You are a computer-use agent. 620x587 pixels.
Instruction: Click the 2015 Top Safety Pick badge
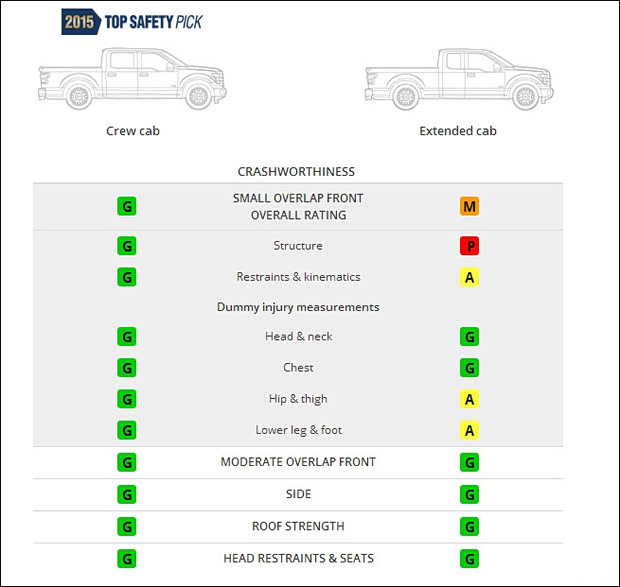pos(132,20)
